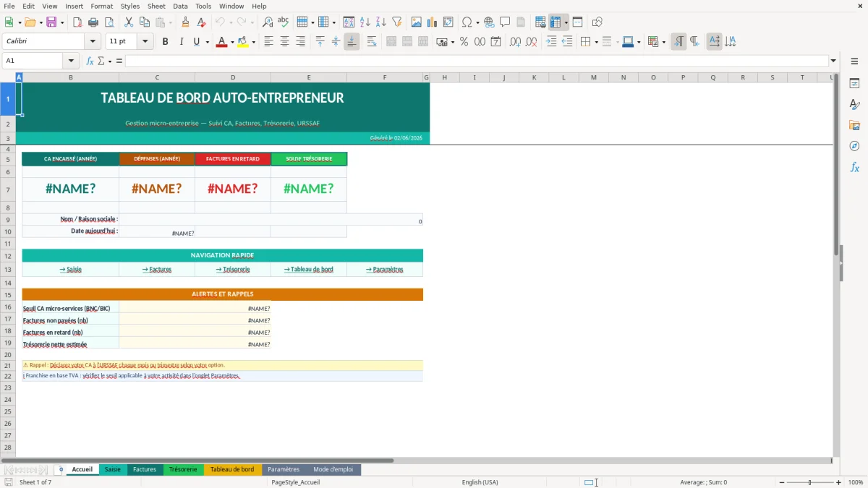Click the Clear Direct Formatting icon

[x=201, y=22]
